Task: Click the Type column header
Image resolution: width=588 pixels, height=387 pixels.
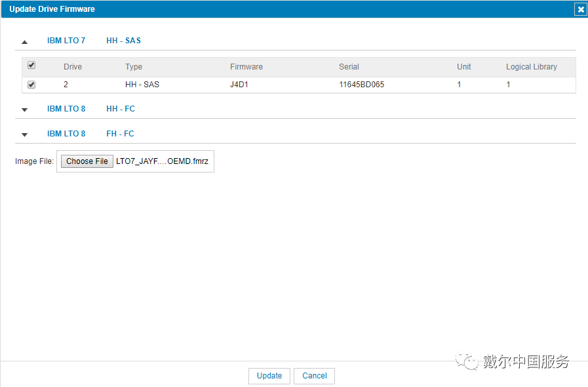Action: (x=134, y=67)
